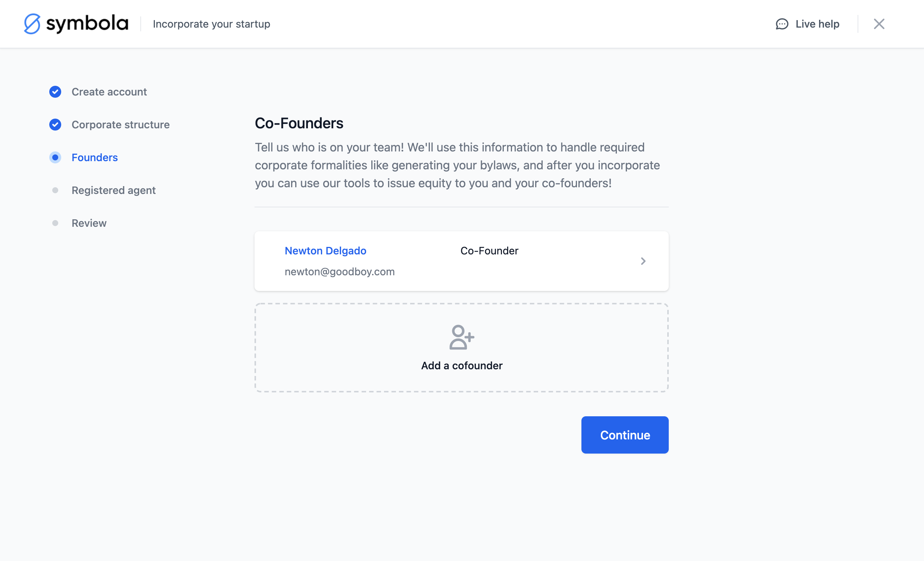Click the Founders current-step indicator dot
The width and height of the screenshot is (924, 561).
pos(55,157)
